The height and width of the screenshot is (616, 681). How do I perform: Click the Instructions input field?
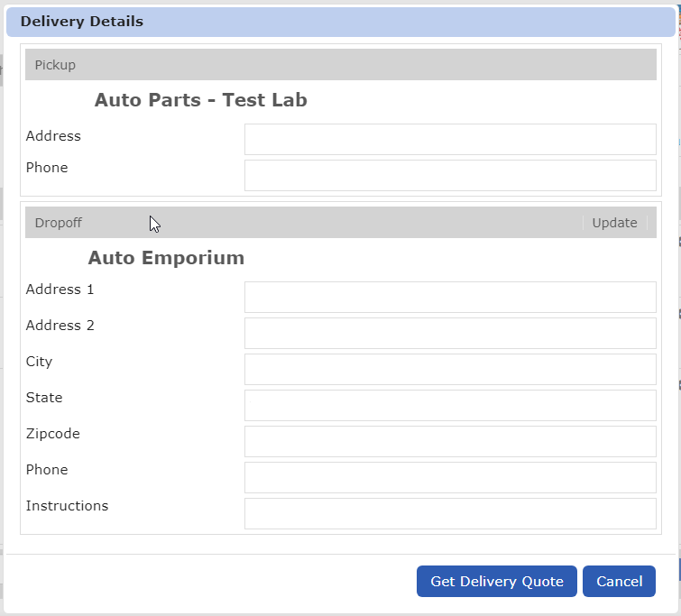(x=450, y=514)
